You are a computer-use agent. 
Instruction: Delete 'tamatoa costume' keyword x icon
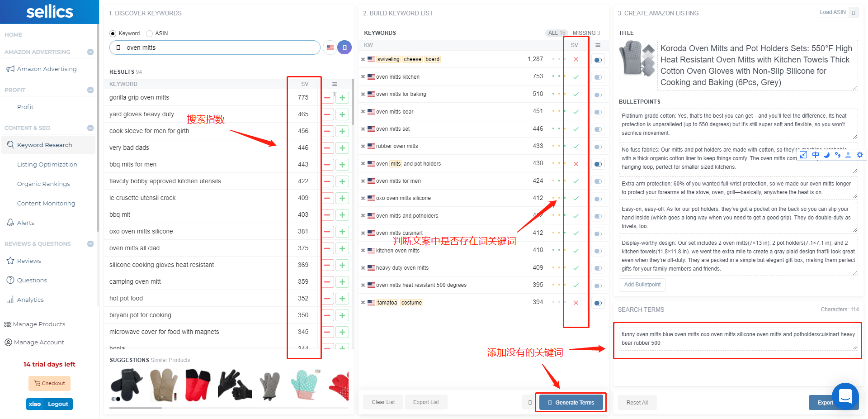(363, 303)
